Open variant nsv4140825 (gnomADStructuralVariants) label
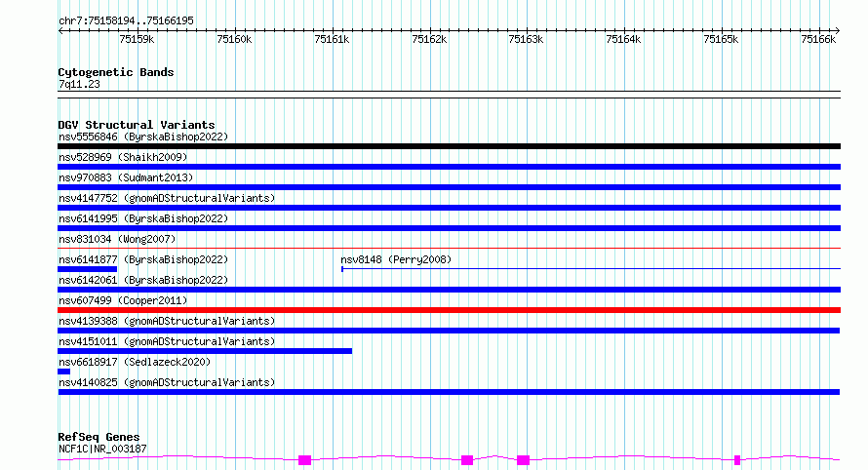868x470 pixels. (x=167, y=382)
